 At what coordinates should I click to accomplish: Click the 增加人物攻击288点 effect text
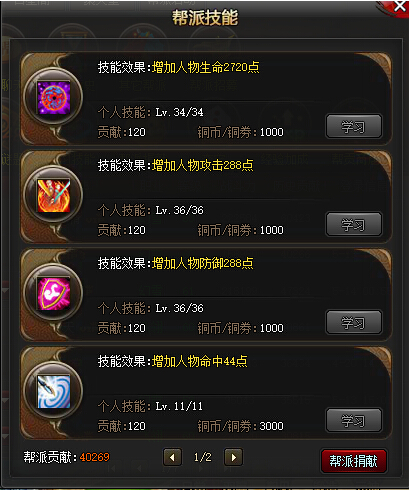tap(202, 165)
